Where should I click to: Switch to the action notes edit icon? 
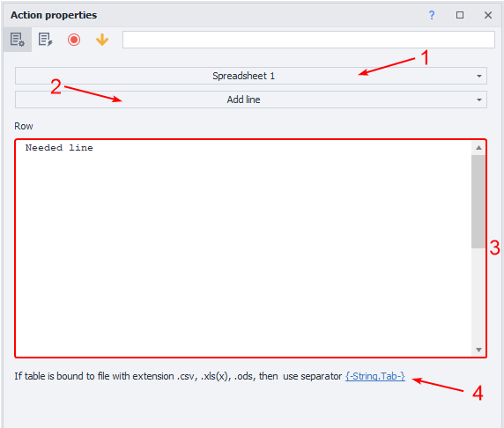(x=45, y=40)
